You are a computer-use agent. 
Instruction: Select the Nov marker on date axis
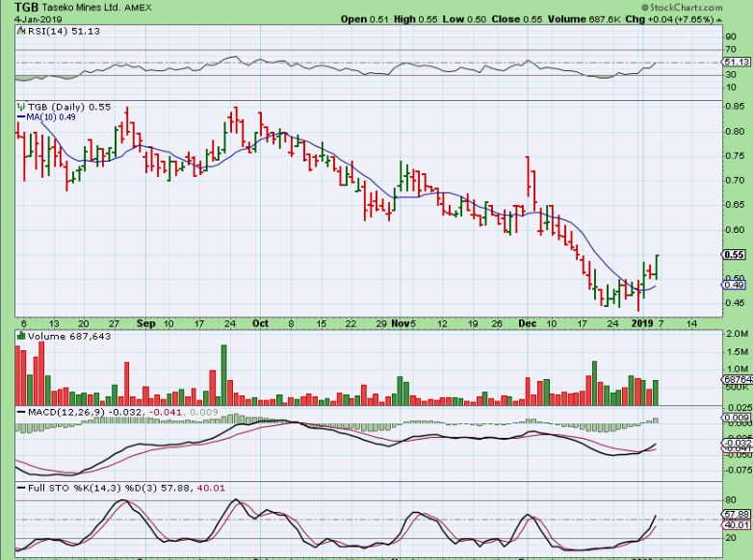pos(401,323)
